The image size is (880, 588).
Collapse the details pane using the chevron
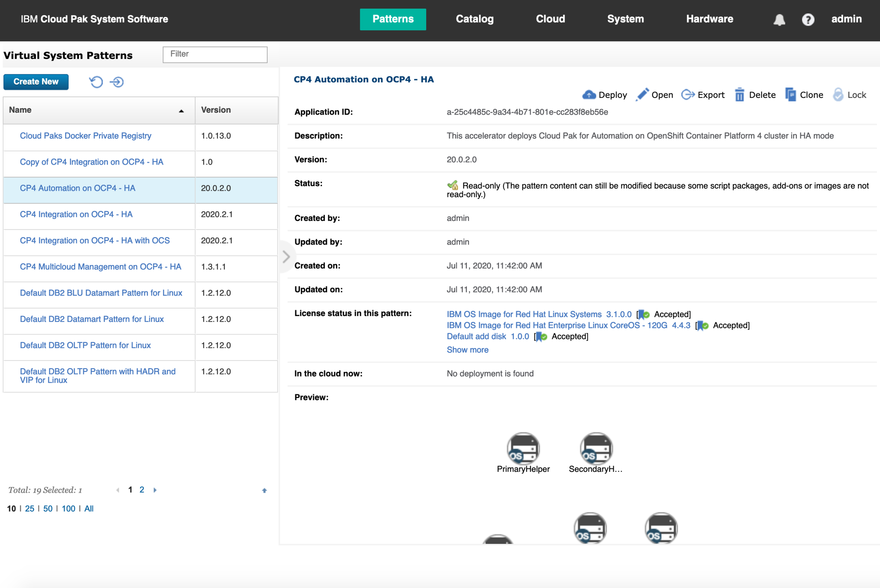click(x=286, y=257)
